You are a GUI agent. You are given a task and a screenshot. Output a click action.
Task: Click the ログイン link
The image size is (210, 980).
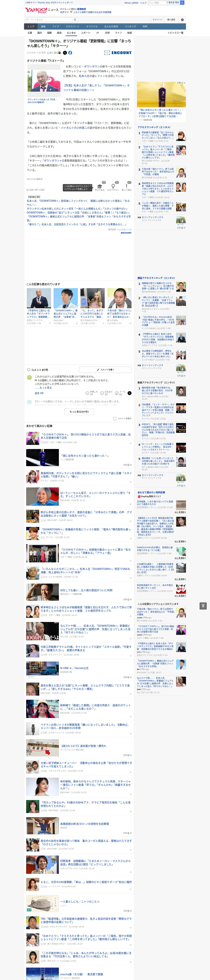tap(64, 12)
